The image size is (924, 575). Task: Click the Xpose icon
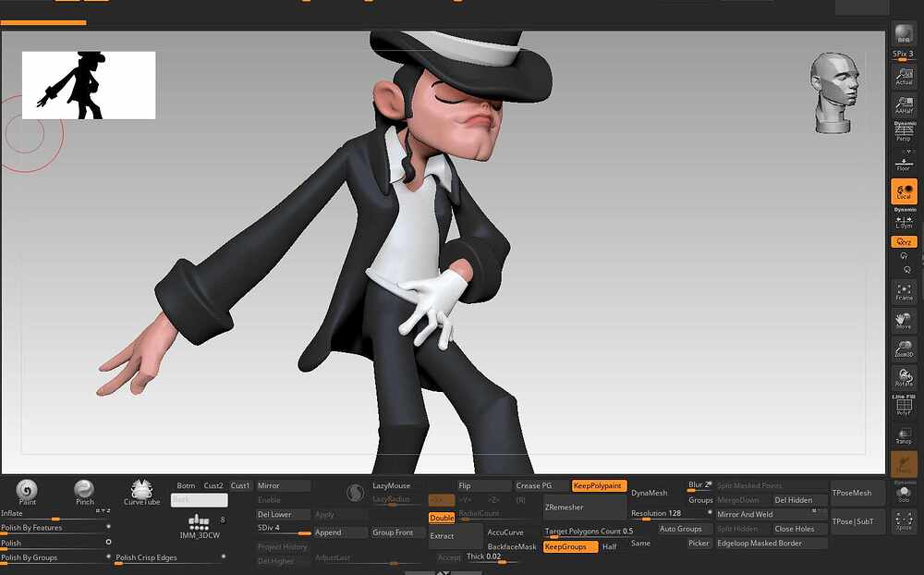pos(905,521)
